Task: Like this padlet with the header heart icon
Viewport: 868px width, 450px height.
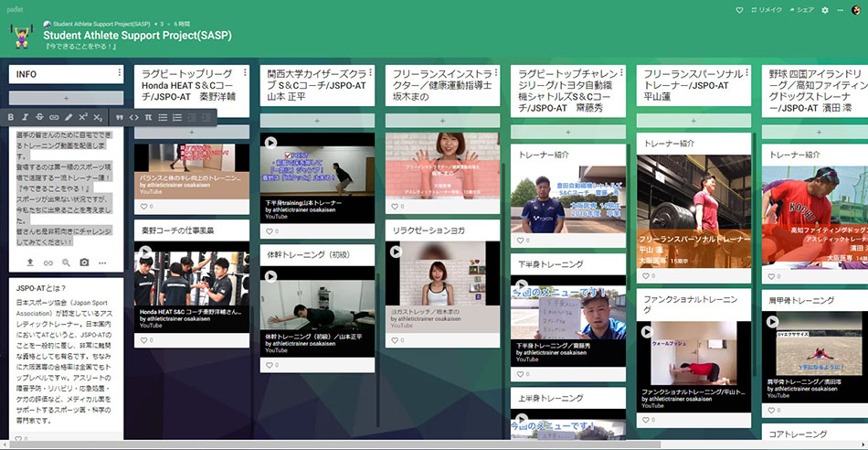Action: tap(739, 10)
